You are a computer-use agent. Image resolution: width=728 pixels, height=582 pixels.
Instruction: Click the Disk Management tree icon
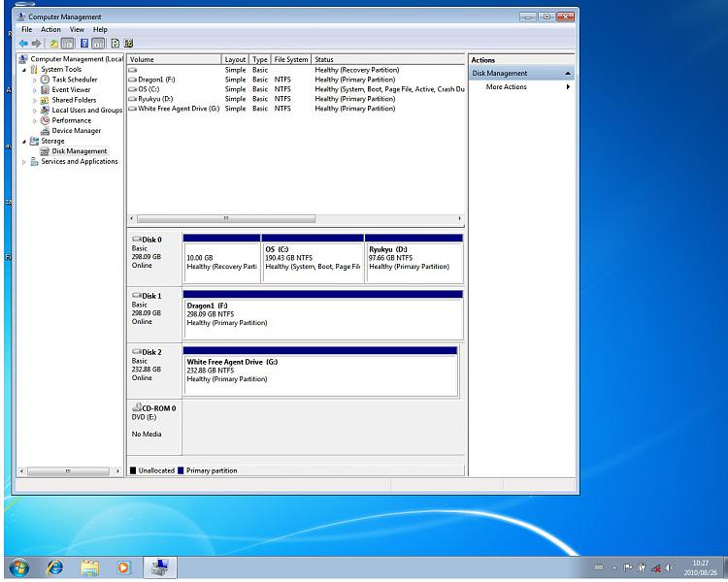(45, 151)
